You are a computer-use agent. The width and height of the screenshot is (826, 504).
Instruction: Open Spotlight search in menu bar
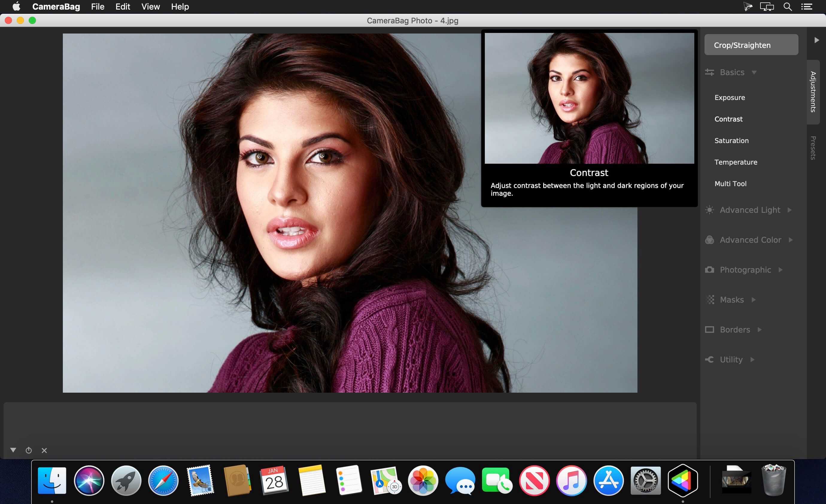pyautogui.click(x=788, y=7)
